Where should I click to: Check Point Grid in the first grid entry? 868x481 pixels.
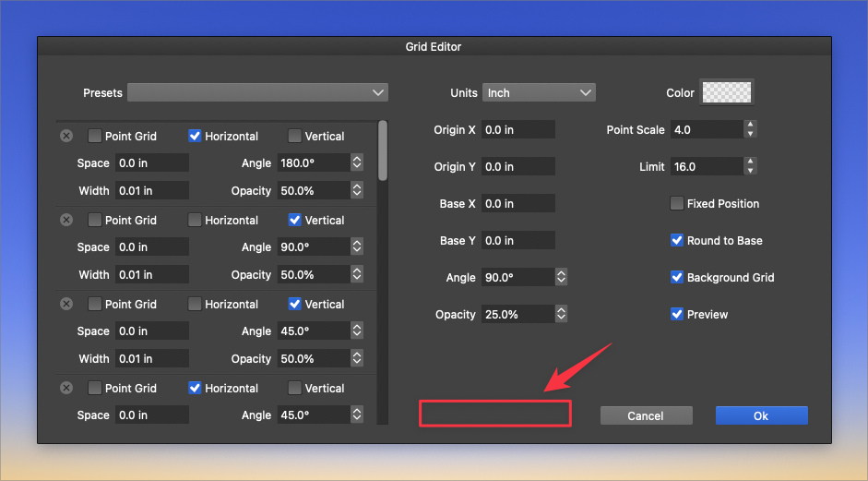tap(95, 136)
